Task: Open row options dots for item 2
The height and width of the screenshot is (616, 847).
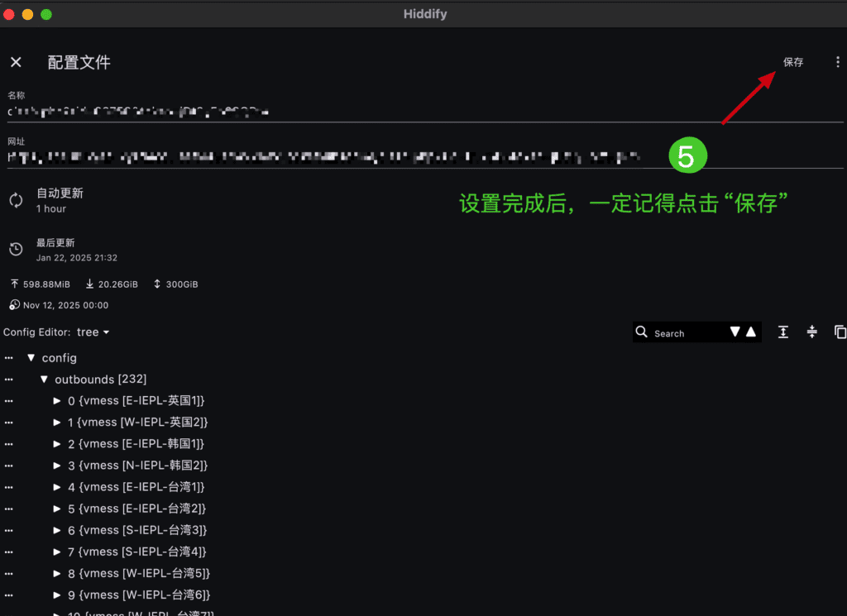Action: (x=8, y=444)
